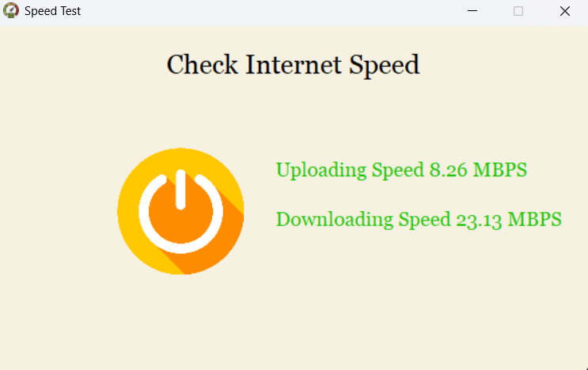Click MBPS after the upload speed
The width and height of the screenshot is (588, 370).
[500, 170]
